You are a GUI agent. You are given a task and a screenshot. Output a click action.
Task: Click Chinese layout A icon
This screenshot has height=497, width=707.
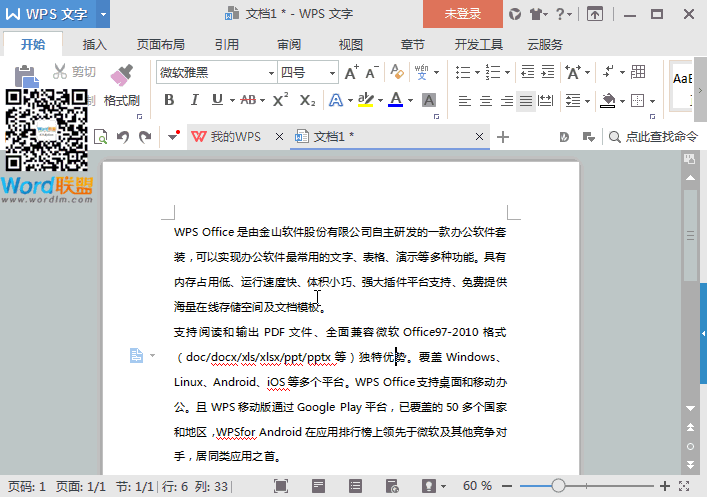pyautogui.click(x=573, y=72)
